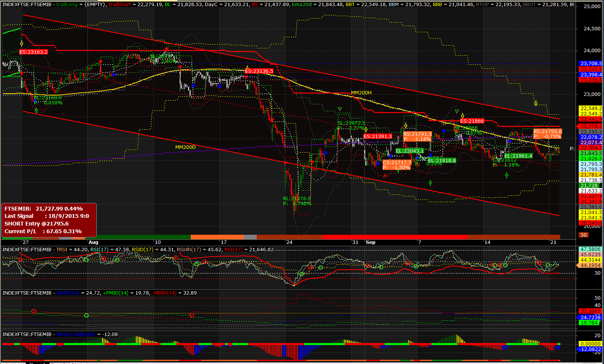This screenshot has width=604, height=364.
Task: Click the red 22,279.2 price marker on the price axis
Action: 591,126
